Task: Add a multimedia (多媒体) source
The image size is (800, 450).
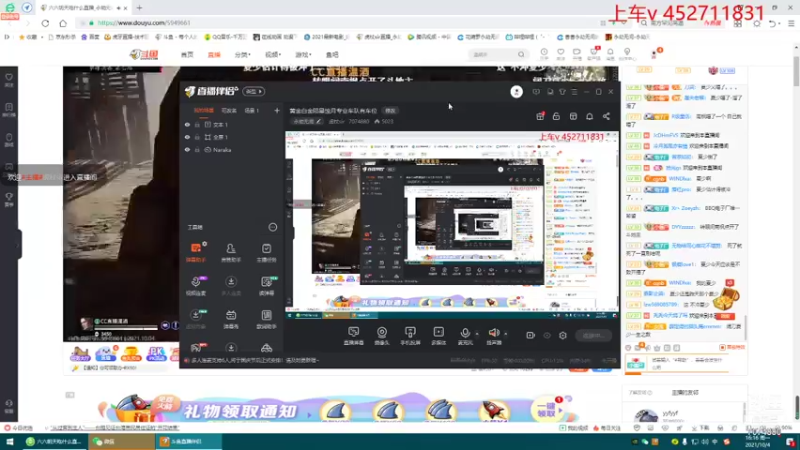Action: coord(438,336)
